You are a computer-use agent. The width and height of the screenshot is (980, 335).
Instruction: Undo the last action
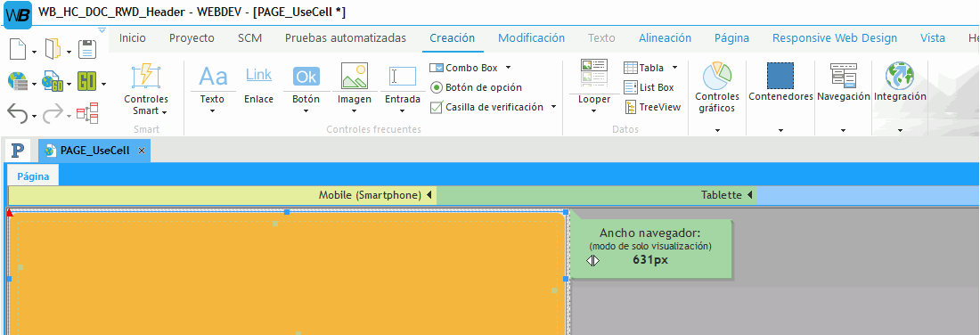pyautogui.click(x=18, y=113)
